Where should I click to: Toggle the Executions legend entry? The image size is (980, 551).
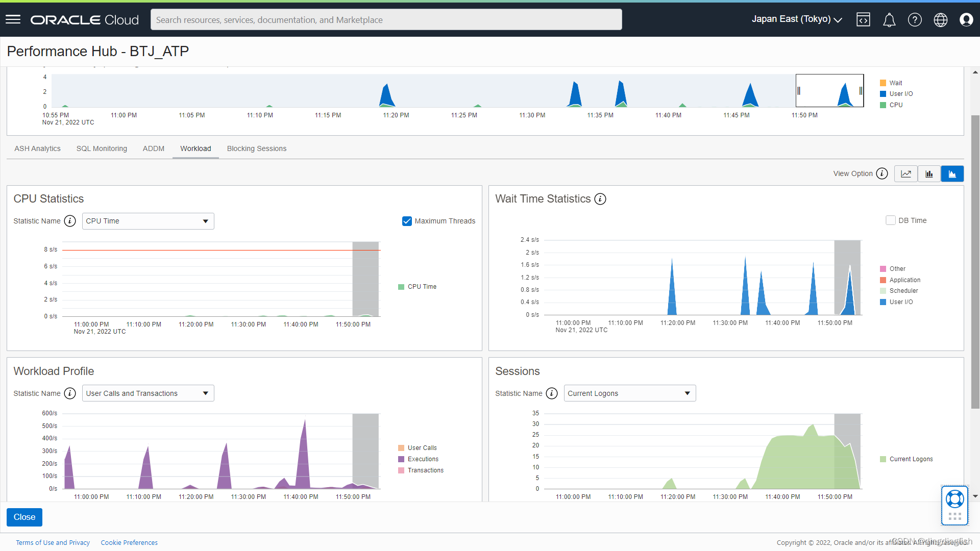coord(418,459)
